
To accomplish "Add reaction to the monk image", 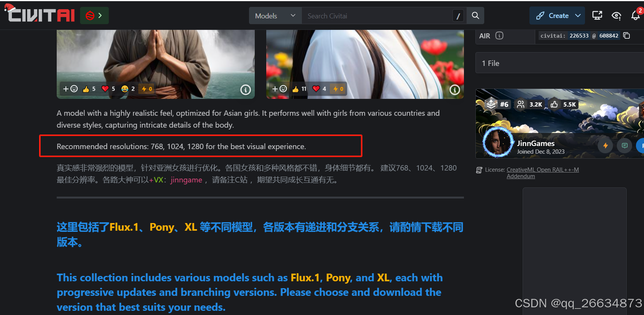I will [x=70, y=89].
